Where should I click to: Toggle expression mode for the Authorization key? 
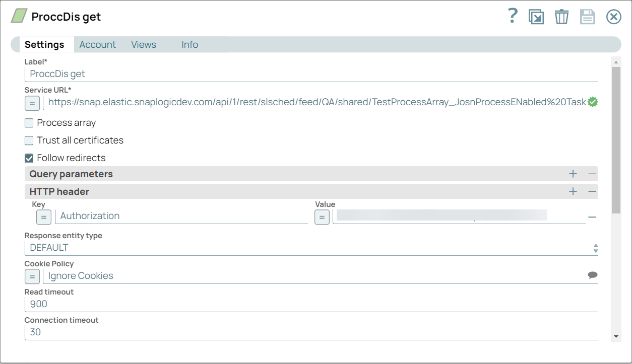(43, 217)
